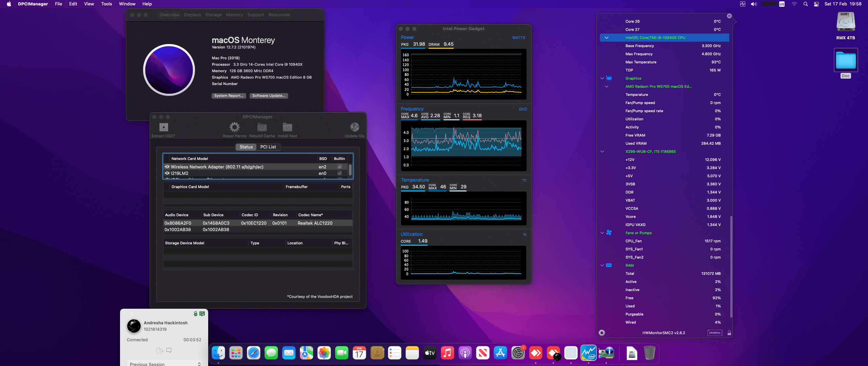Collapse the Graphics group in HWMonitorSMC2

click(x=602, y=78)
